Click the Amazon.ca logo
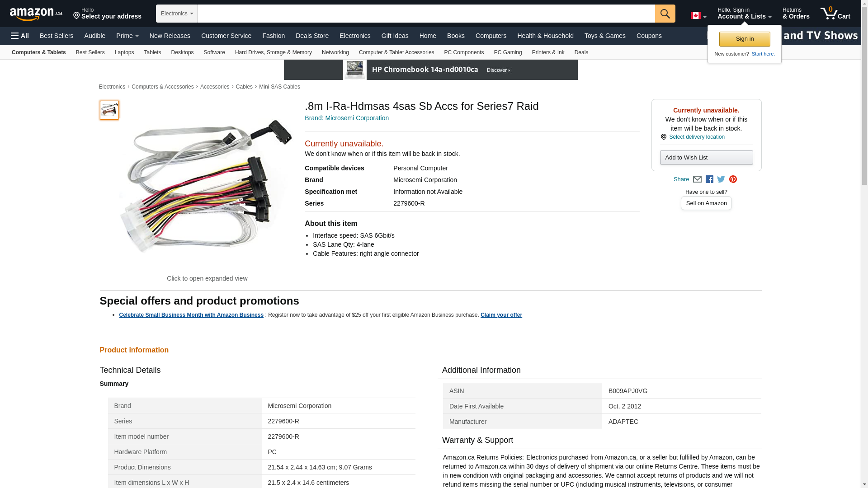 click(36, 14)
